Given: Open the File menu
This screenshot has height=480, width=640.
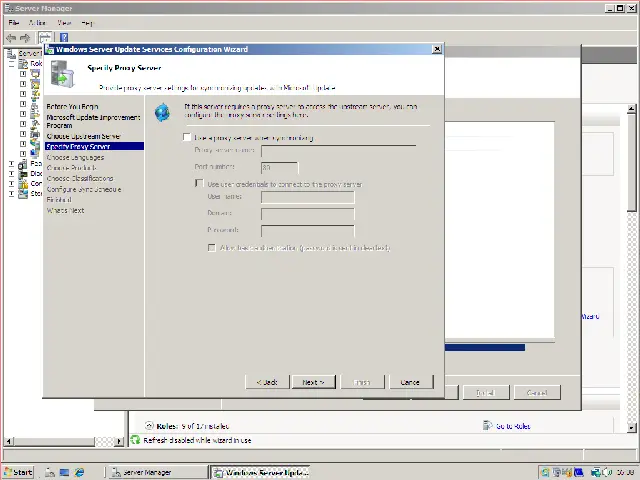Looking at the screenshot, I should point(14,23).
